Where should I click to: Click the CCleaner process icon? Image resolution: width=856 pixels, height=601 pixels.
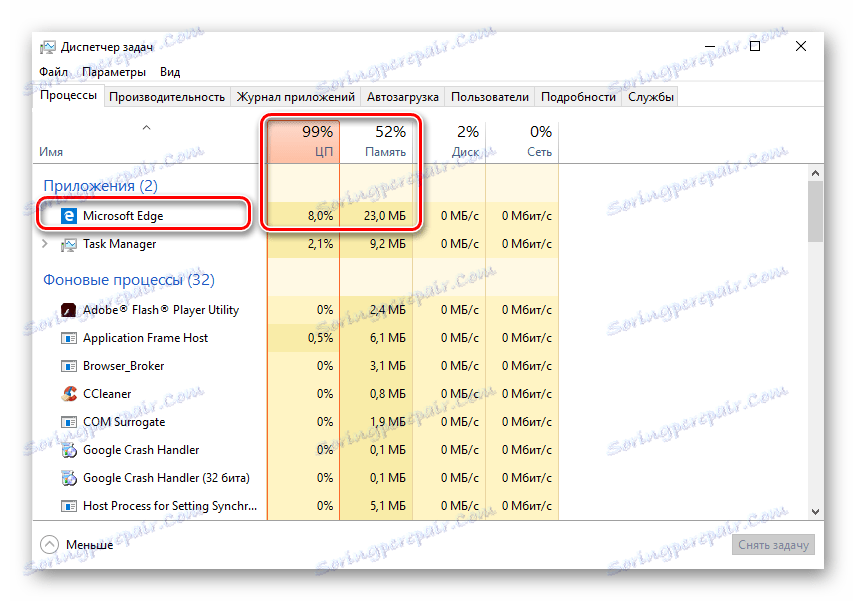coord(68,394)
